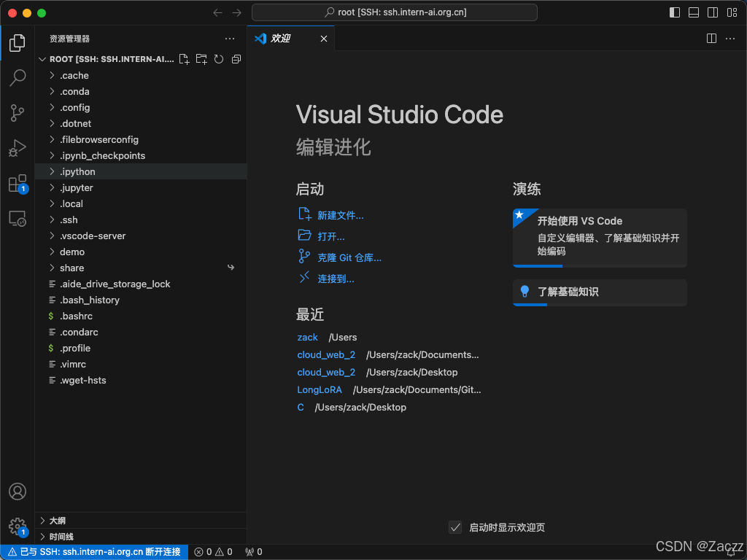Open the 开始使用 VS Code walkthrough

[600, 238]
